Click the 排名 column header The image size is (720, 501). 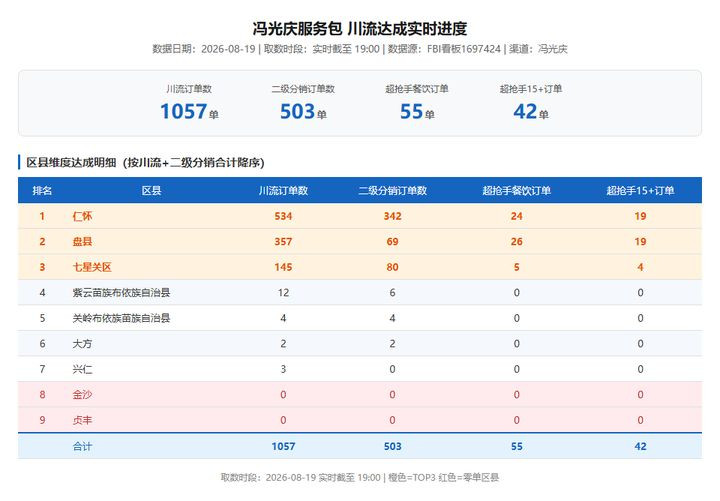[x=42, y=191]
